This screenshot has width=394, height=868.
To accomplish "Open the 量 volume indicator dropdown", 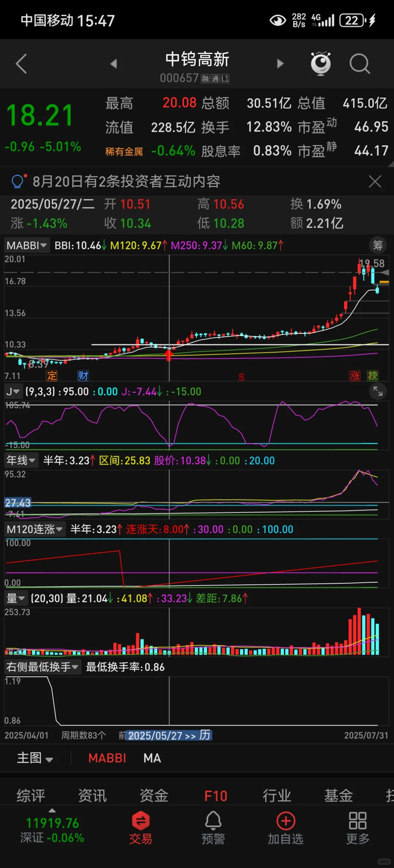I will pos(16,598).
